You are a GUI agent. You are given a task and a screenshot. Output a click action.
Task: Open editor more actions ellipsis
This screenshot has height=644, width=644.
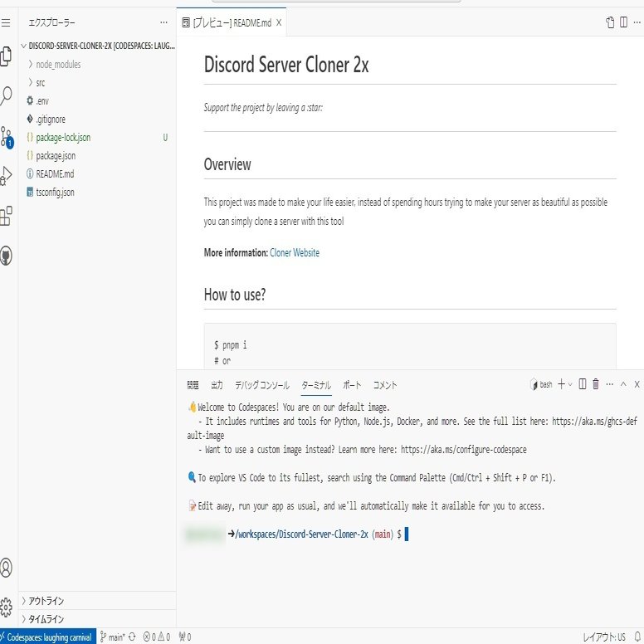[x=637, y=22]
